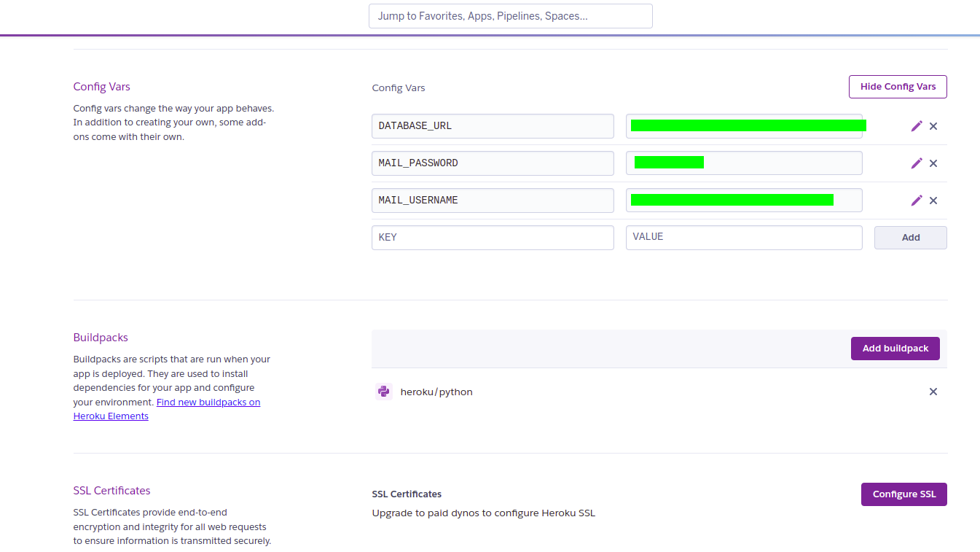The width and height of the screenshot is (980, 552).
Task: Edit the DATABASE_URL config var pencil icon
Action: point(917,126)
